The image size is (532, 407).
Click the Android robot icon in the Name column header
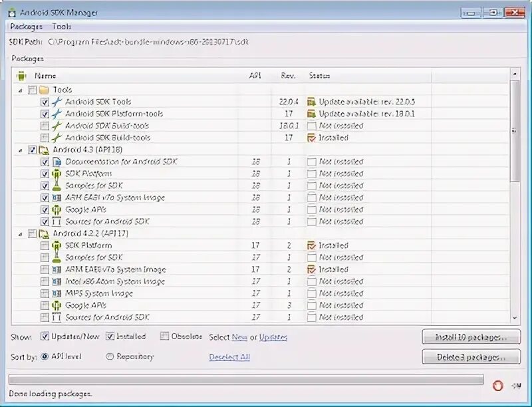21,76
